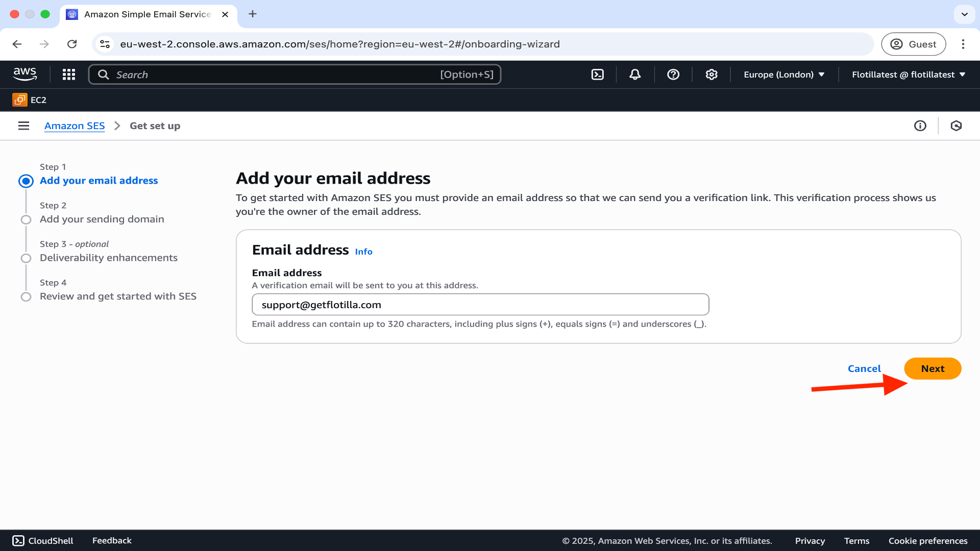Select Step 4 Review and get started
This screenshot has height=551, width=980.
pyautogui.click(x=118, y=296)
